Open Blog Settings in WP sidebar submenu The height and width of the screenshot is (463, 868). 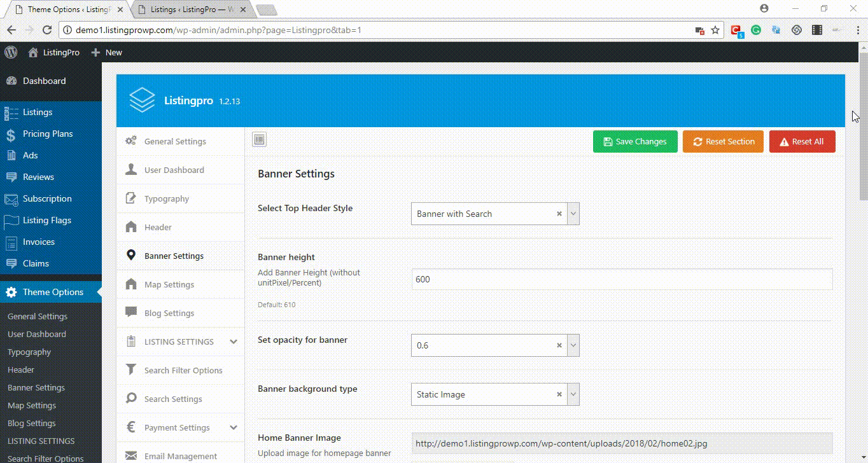tap(32, 423)
